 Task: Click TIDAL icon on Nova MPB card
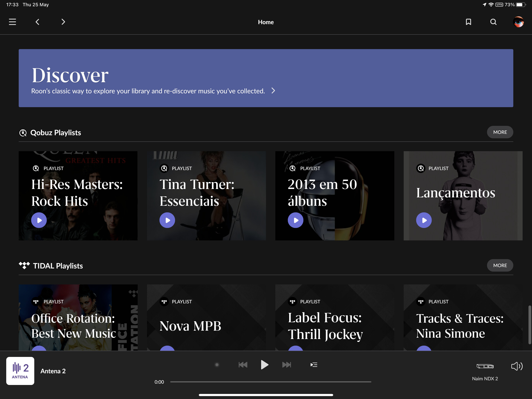pos(164,302)
